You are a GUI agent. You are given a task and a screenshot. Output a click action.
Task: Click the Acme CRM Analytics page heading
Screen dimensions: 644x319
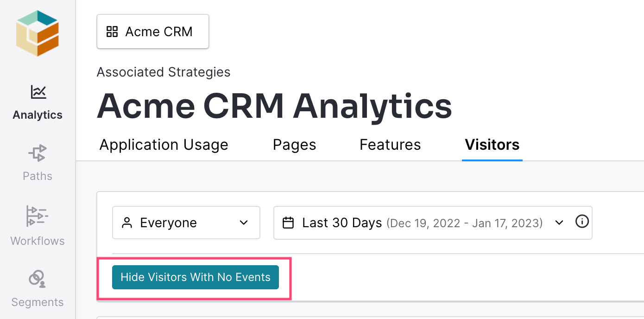pos(274,106)
